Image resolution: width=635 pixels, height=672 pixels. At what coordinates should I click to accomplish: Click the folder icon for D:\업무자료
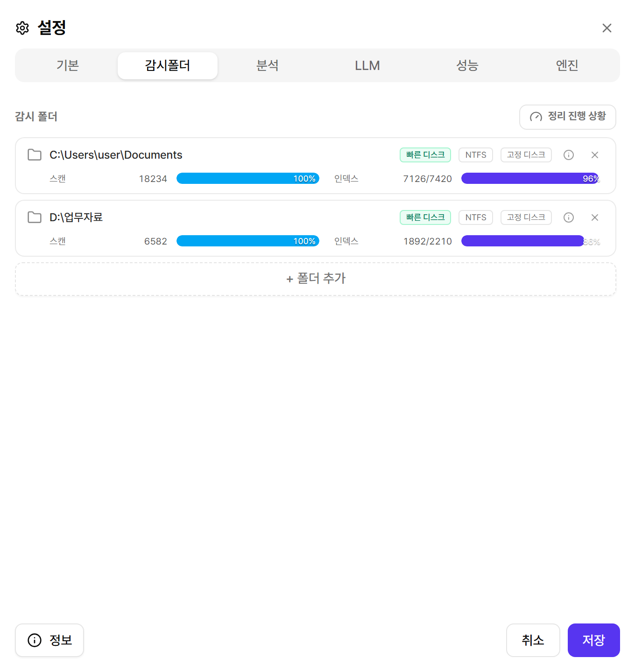35,217
